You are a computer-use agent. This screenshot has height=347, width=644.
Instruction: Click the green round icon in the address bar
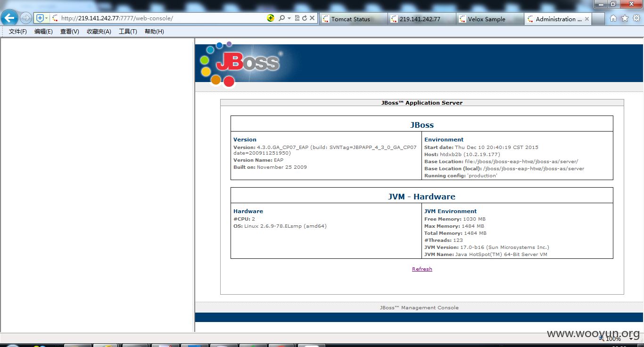pos(271,18)
